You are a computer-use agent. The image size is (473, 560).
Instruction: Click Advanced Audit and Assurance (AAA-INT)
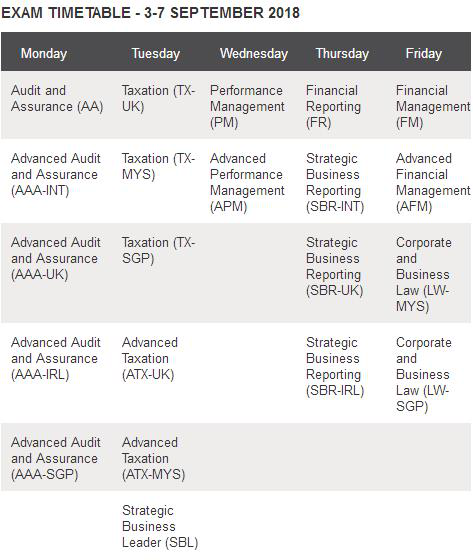(56, 174)
